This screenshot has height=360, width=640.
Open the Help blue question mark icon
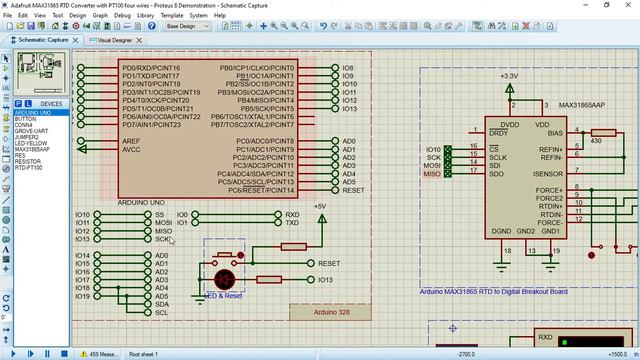tap(152, 26)
